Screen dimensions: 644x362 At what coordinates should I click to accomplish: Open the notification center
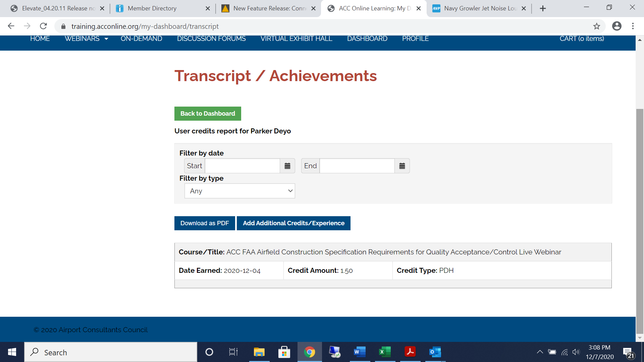point(628,353)
